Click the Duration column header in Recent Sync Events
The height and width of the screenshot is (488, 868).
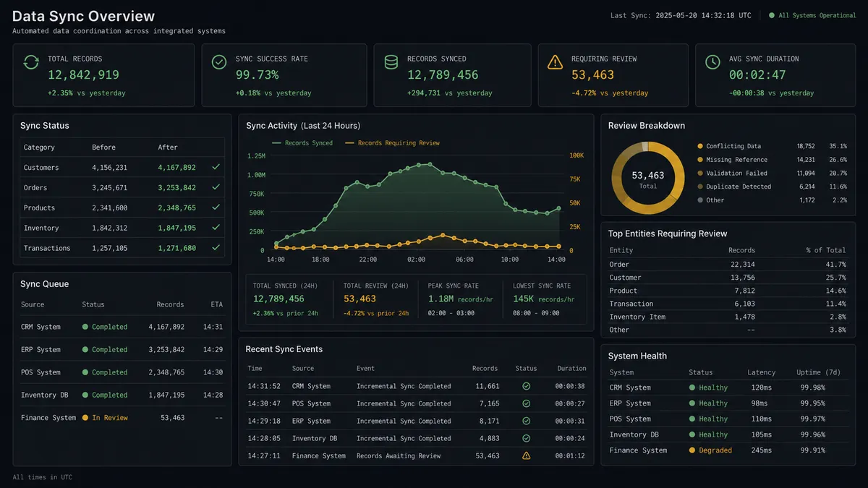[x=571, y=369]
